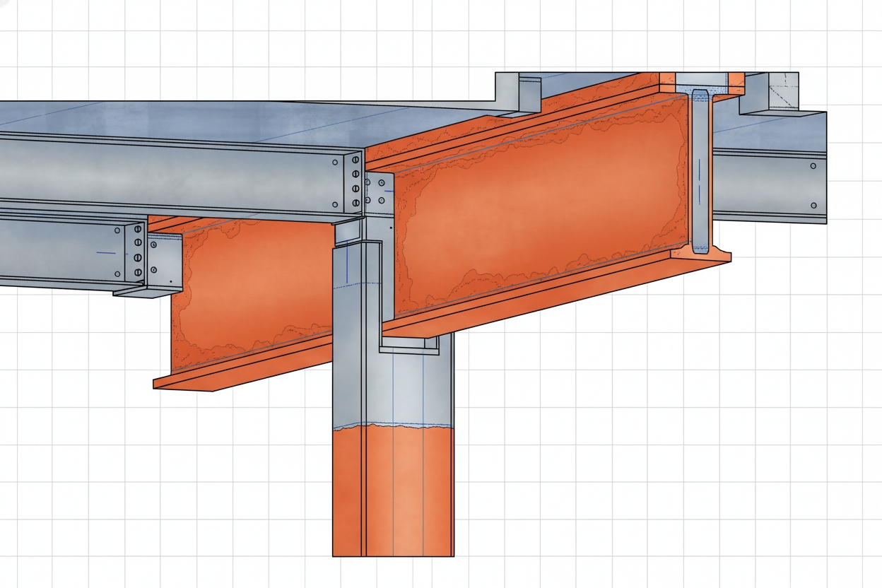
Task: Click the connection plate with four bolts on girder
Action: [x=380, y=194]
